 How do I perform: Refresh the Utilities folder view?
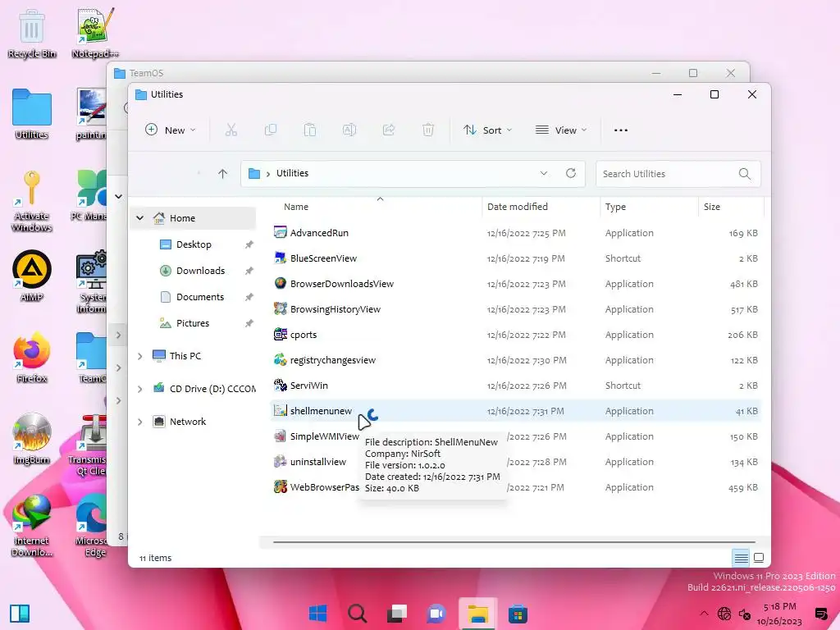click(x=571, y=173)
